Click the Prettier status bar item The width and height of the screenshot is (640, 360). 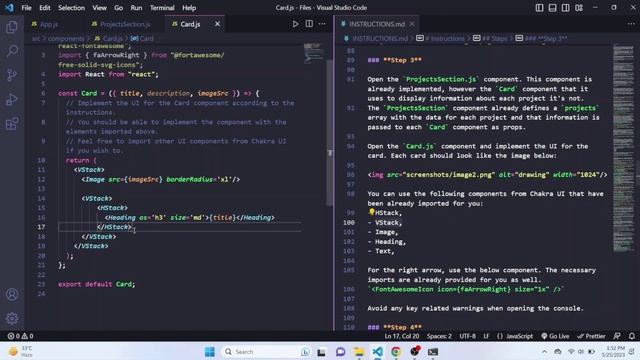point(591,336)
